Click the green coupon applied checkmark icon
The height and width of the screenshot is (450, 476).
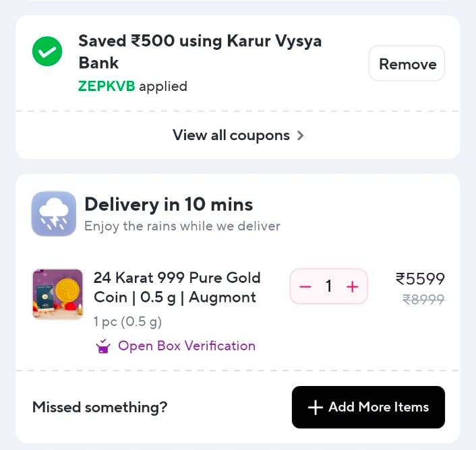(x=47, y=52)
